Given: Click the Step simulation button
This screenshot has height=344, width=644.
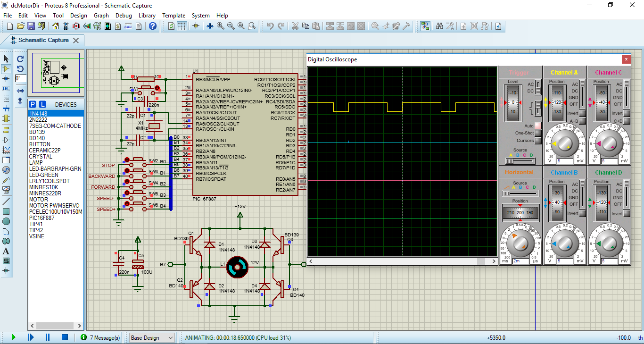Looking at the screenshot, I should click(31, 337).
